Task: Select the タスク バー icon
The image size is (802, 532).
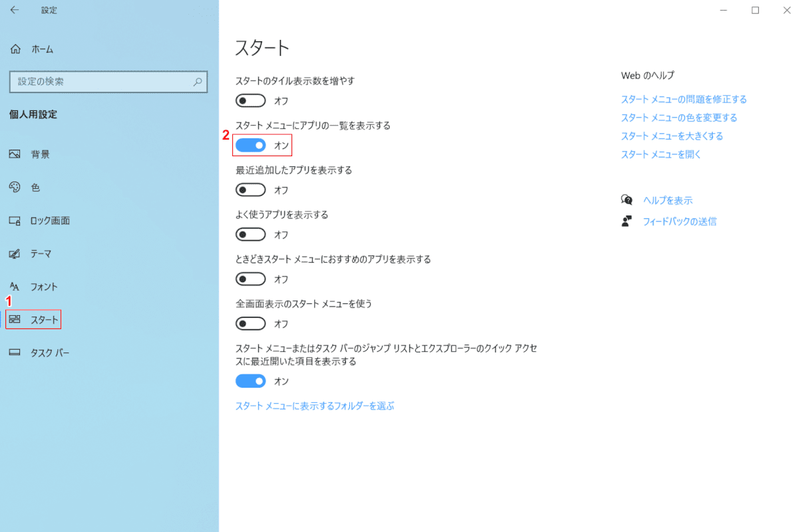Action: [x=15, y=353]
